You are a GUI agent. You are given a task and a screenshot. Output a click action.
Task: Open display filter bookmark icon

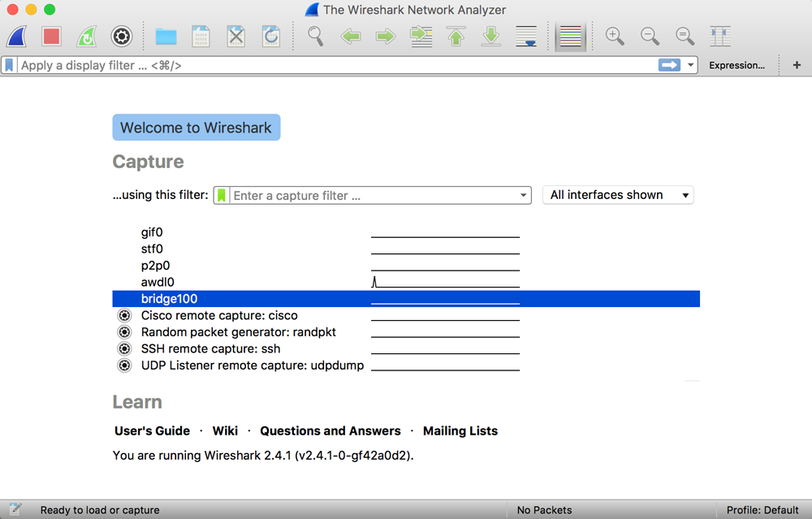click(x=9, y=65)
